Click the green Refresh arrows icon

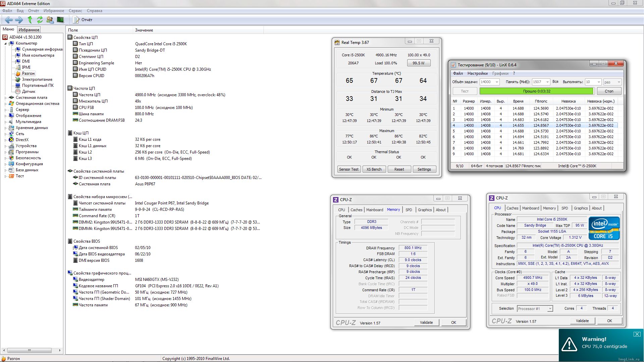[40, 20]
